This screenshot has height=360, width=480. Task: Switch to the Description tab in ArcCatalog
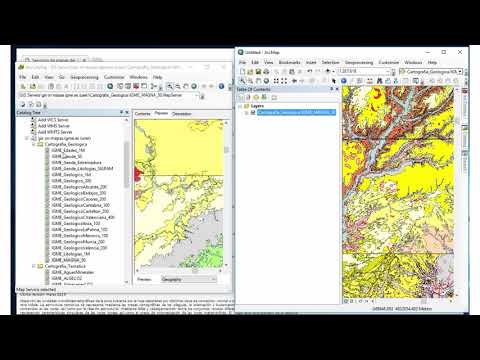pyautogui.click(x=181, y=114)
